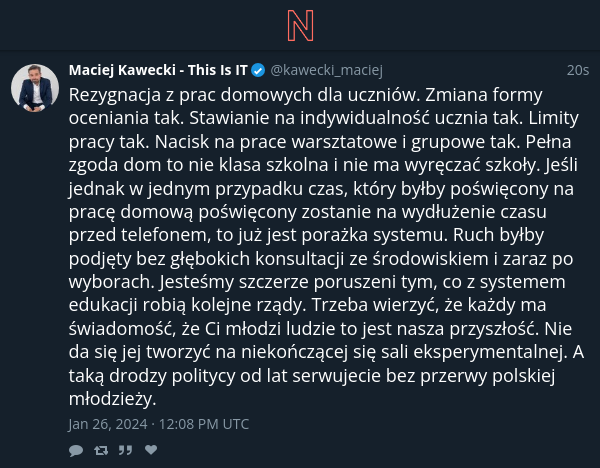The height and width of the screenshot is (468, 600).
Task: Click the heart likes icon
Action: pos(151,450)
